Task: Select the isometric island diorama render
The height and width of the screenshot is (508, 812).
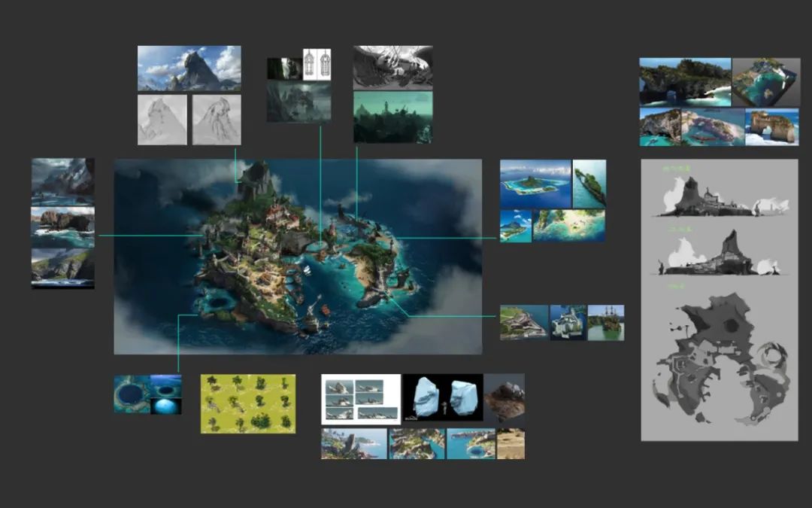Action: 766,82
